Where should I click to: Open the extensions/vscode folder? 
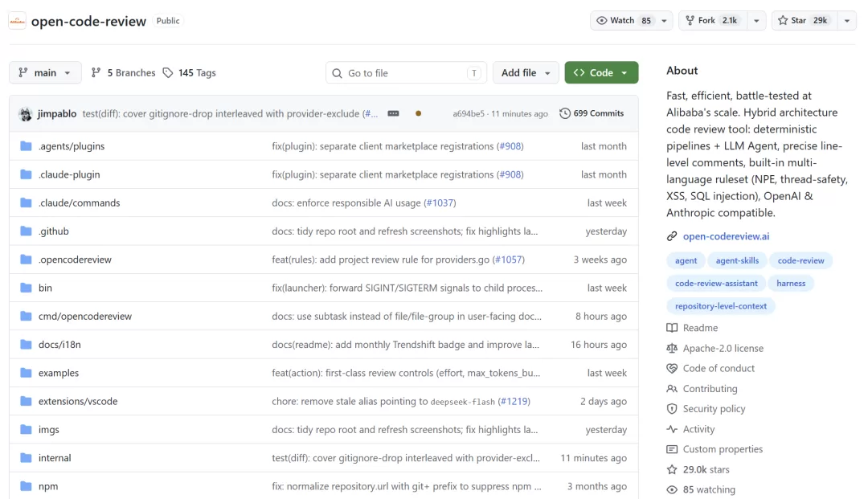pos(78,401)
